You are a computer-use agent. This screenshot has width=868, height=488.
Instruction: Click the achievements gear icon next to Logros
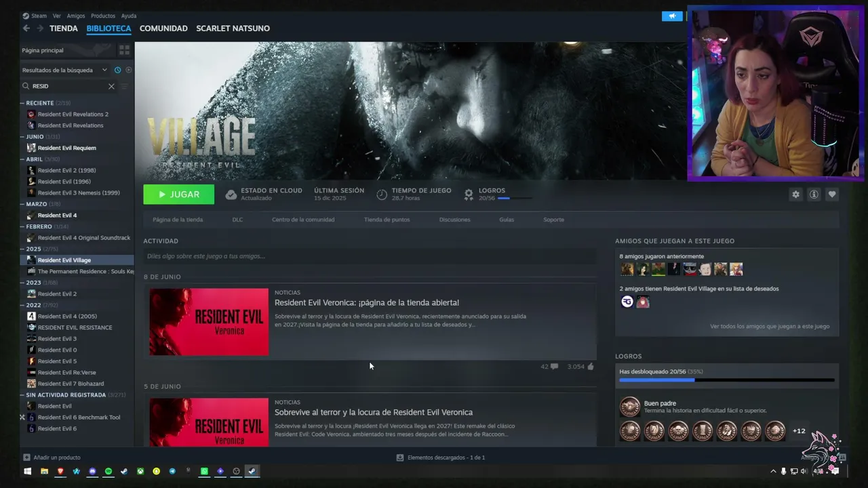click(469, 195)
